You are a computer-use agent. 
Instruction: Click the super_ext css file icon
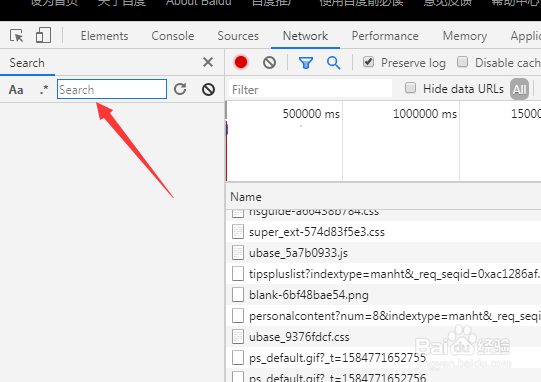coord(238,232)
